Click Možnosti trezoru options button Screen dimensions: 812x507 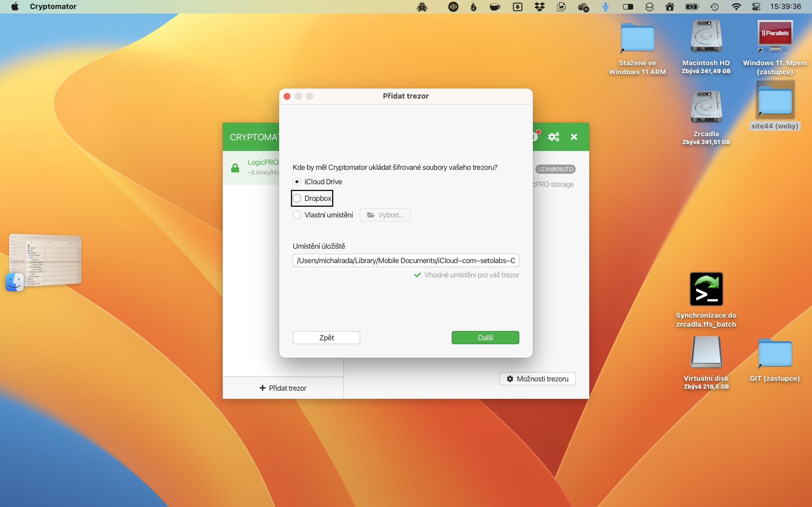click(x=537, y=379)
